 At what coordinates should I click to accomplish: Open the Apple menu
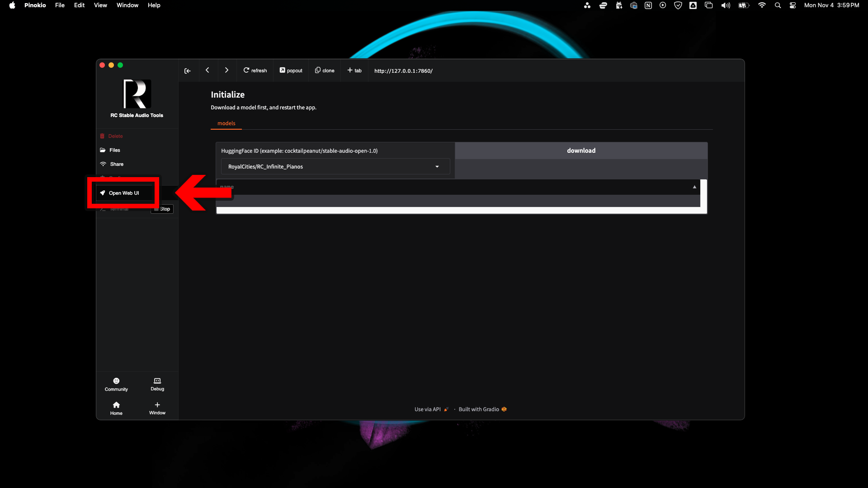(12, 5)
